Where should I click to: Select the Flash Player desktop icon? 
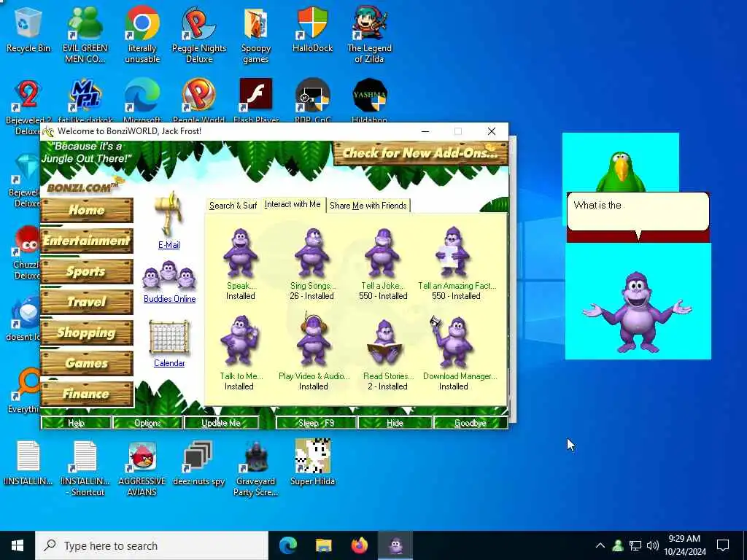(256, 100)
